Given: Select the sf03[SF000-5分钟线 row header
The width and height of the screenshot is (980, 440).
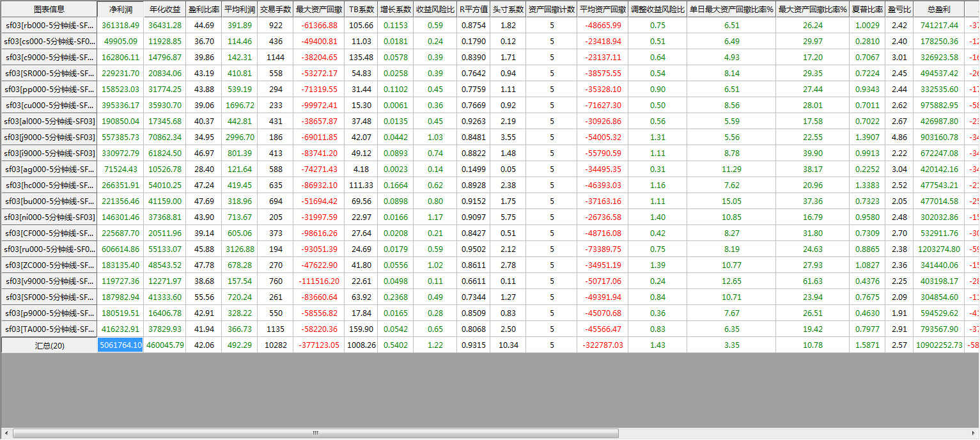Looking at the screenshot, I should point(49,297).
